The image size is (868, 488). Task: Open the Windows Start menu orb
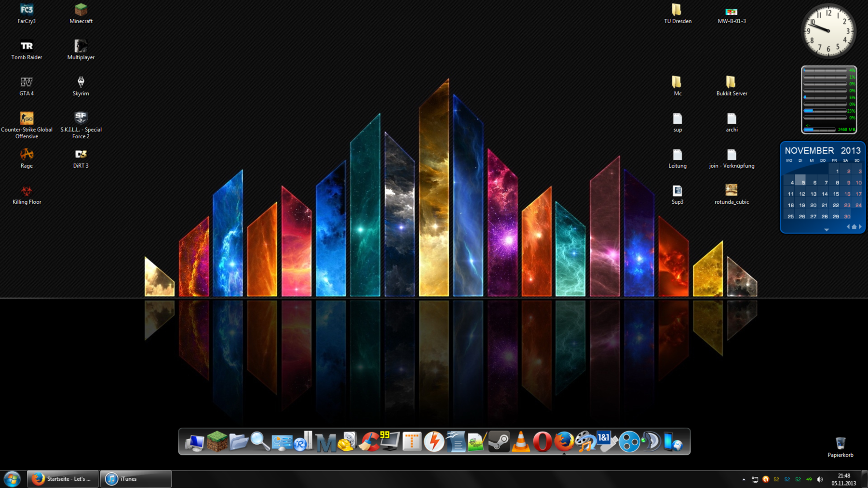click(x=12, y=479)
